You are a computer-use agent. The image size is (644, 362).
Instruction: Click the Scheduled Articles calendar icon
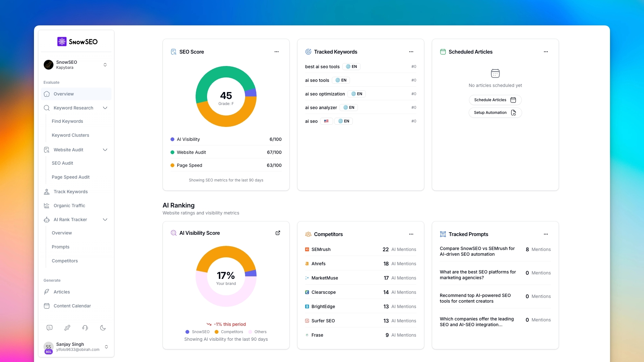pyautogui.click(x=443, y=51)
